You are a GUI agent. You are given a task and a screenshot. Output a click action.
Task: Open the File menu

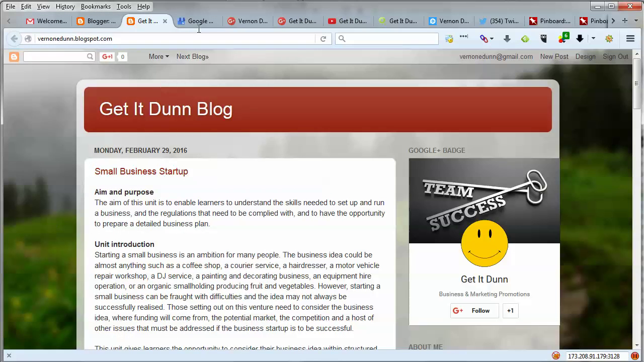coord(11,7)
